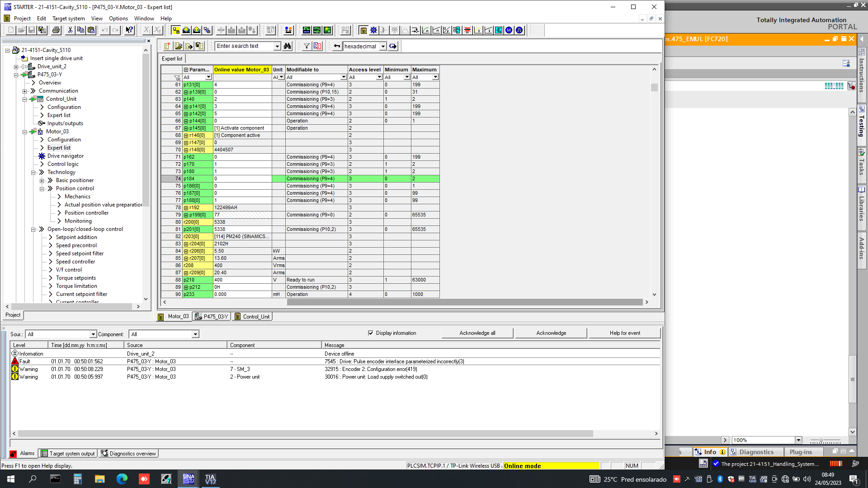The height and width of the screenshot is (488, 868).
Task: Click the Save project toolbar icon
Action: tap(32, 30)
